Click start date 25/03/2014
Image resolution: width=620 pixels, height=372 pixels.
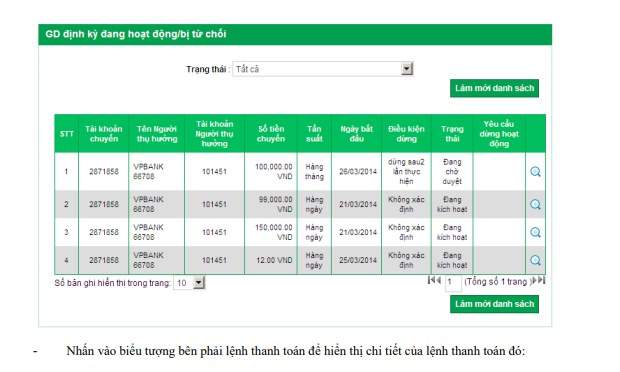(x=357, y=260)
